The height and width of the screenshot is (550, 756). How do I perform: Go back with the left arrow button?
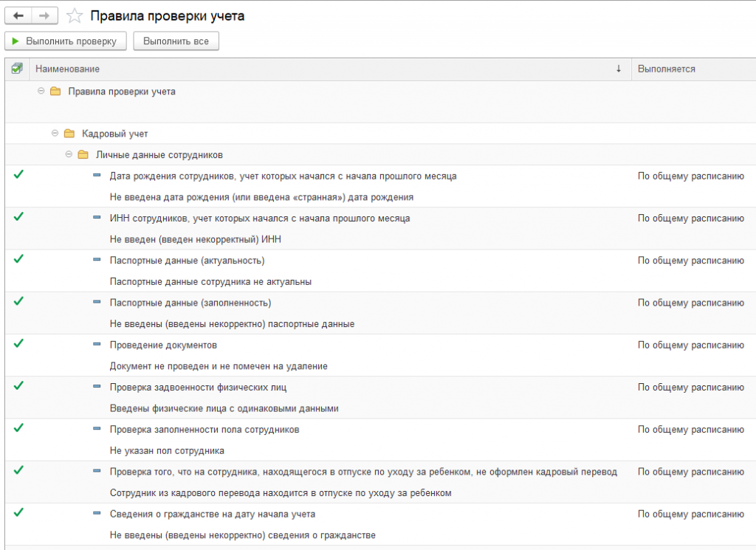pyautogui.click(x=18, y=16)
